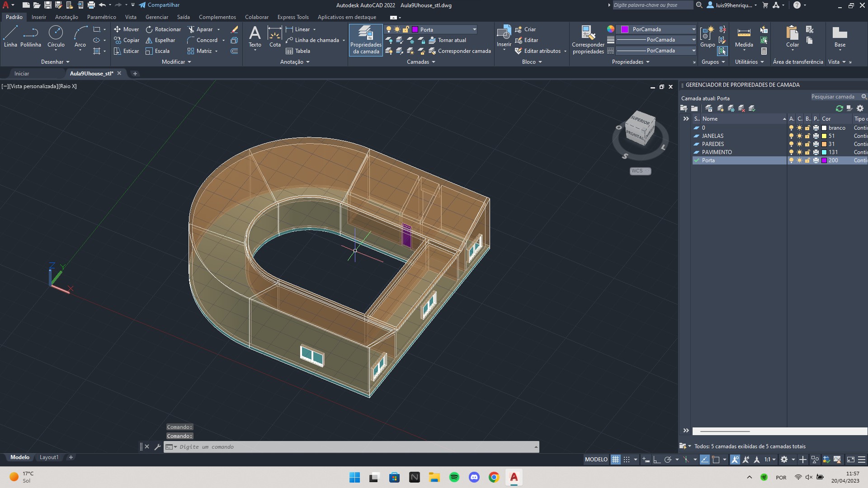Click Corresponder propriedades tool
The height and width of the screenshot is (488, 868).
click(588, 40)
